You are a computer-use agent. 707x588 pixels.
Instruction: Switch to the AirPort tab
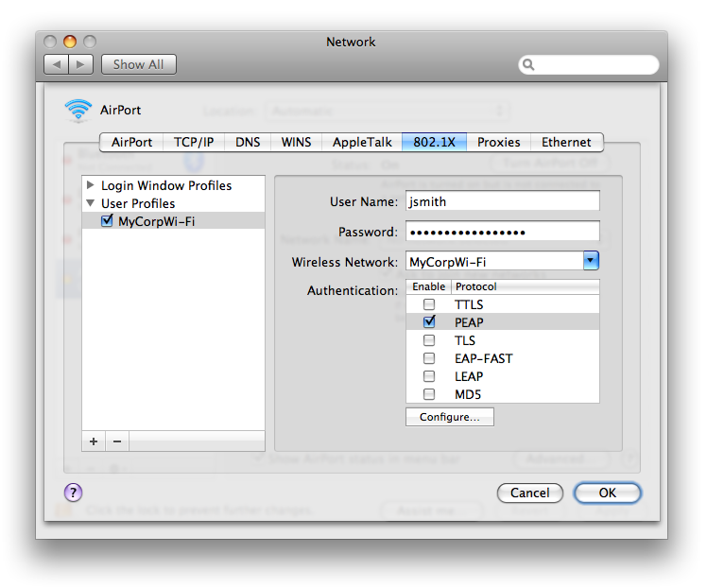coord(131,143)
